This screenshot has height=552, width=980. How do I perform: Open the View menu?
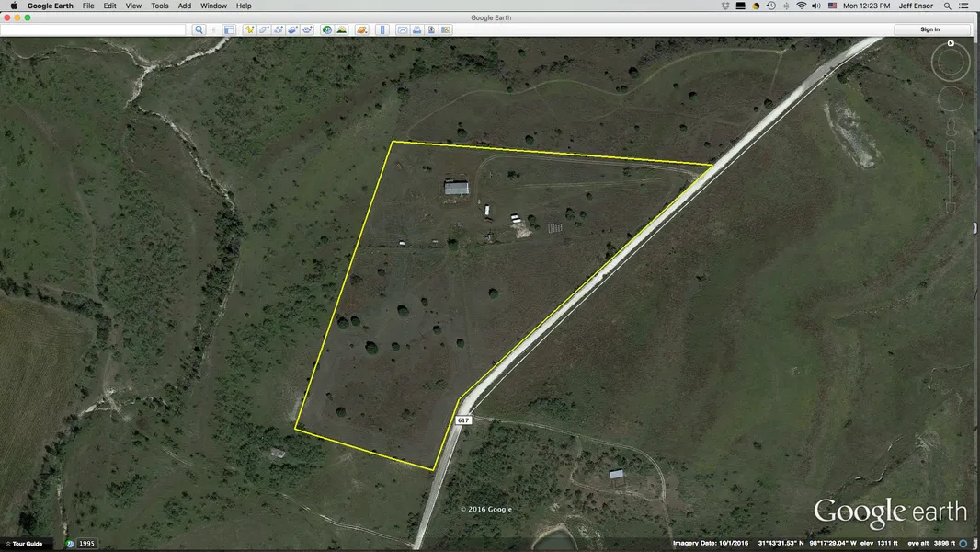[133, 6]
